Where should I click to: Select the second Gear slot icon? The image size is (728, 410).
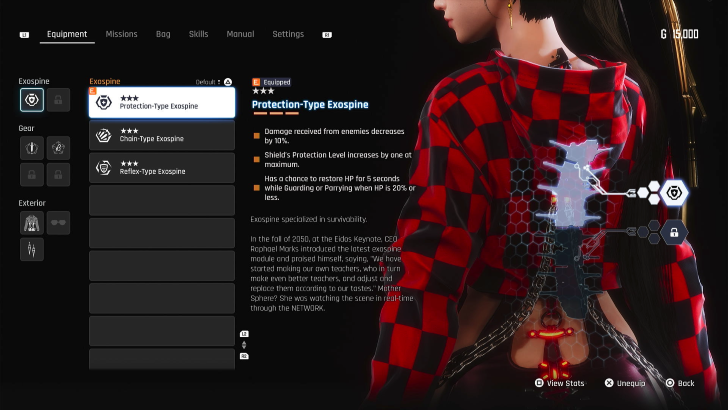pos(58,147)
